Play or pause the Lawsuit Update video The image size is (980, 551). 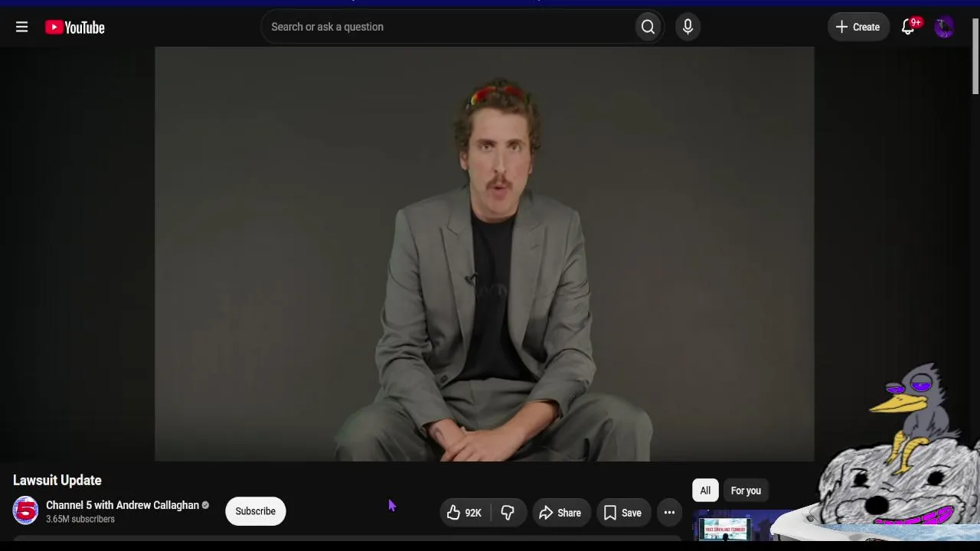484,254
